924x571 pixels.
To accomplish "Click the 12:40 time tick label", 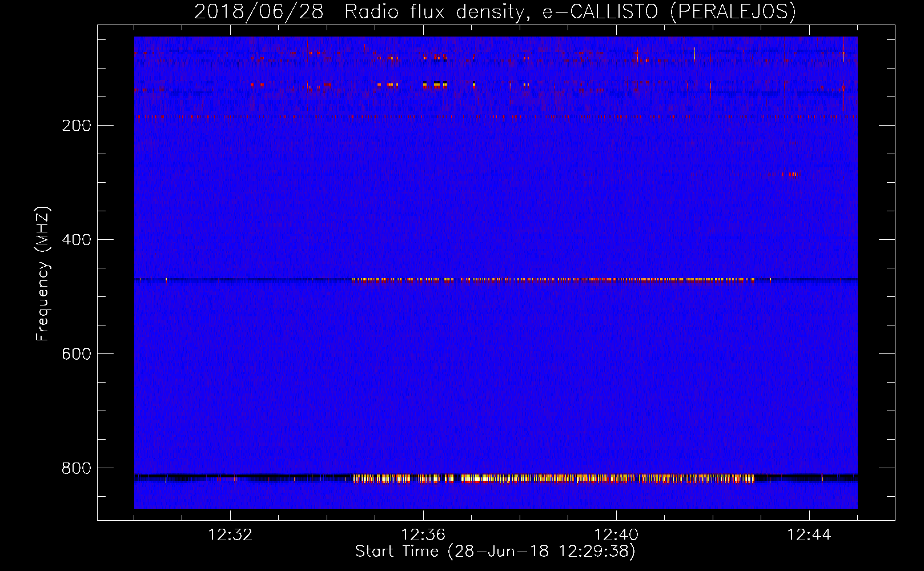I will coord(616,535).
